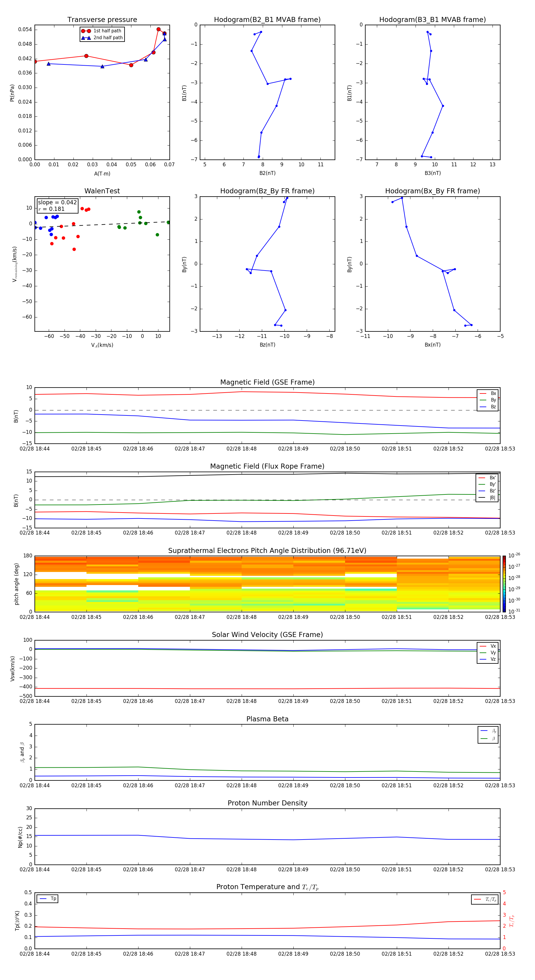Click the "Pt(nPa)" y-axis label

point(12,93)
